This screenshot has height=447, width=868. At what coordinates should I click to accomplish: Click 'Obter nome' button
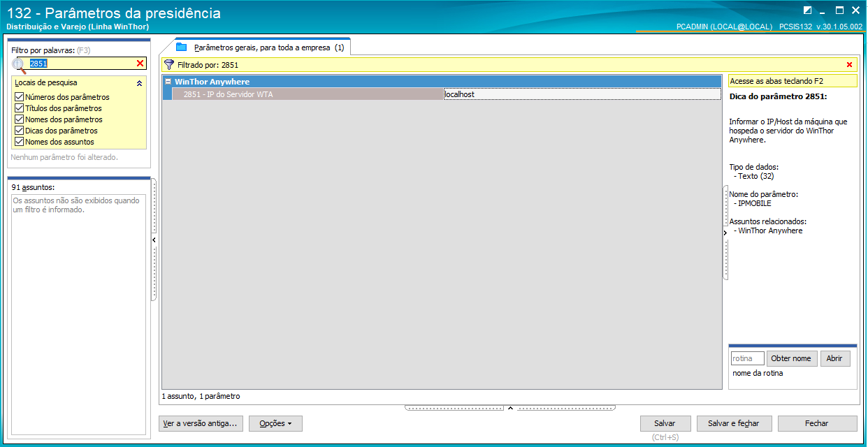791,358
